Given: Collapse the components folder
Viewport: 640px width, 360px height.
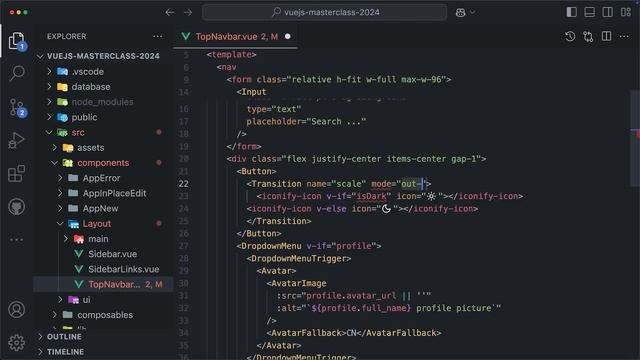Looking at the screenshot, I should [x=103, y=163].
